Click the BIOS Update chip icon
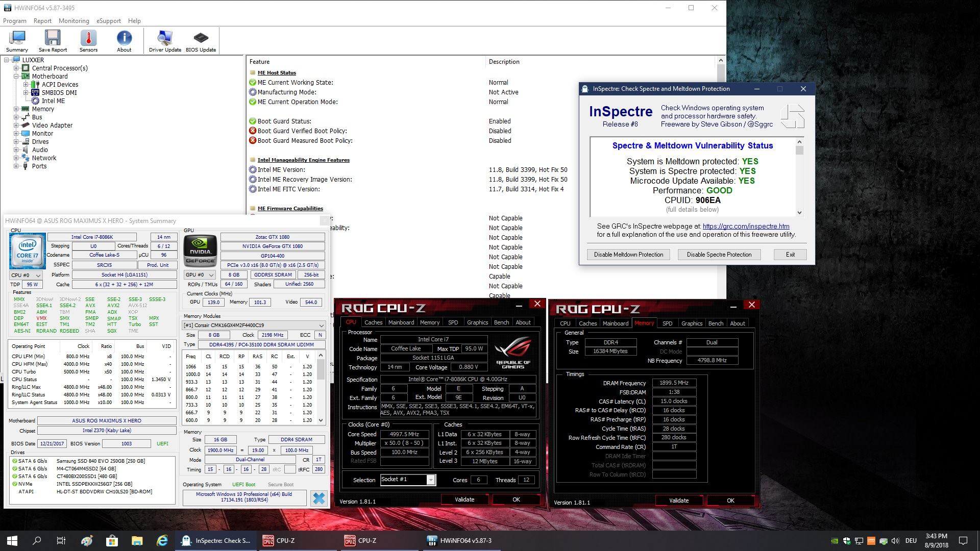Viewport: 980px width, 551px height. 201,41
